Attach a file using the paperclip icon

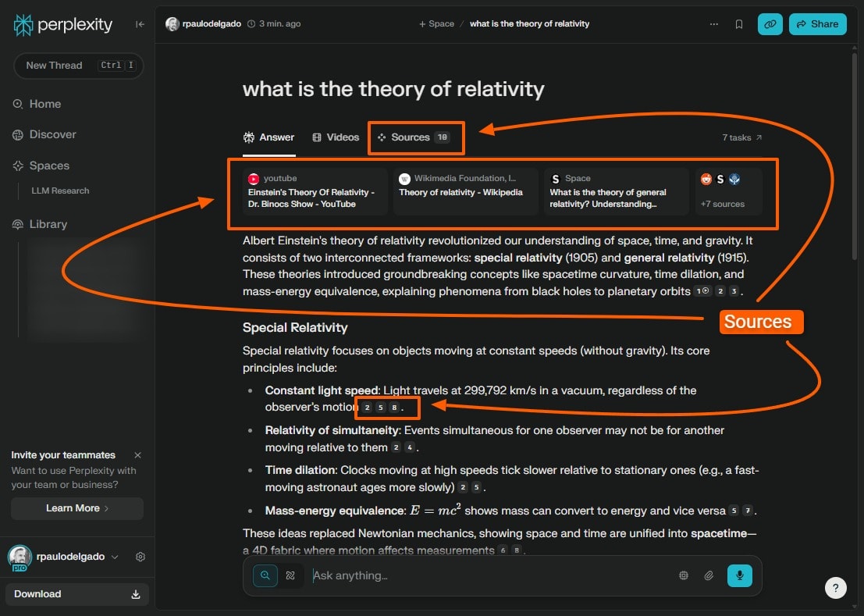pos(709,575)
